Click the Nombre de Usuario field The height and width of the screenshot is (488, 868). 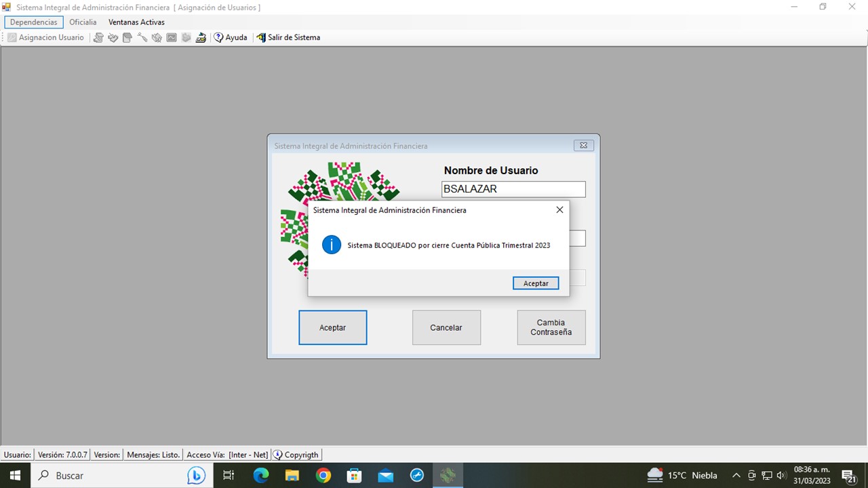(x=513, y=189)
